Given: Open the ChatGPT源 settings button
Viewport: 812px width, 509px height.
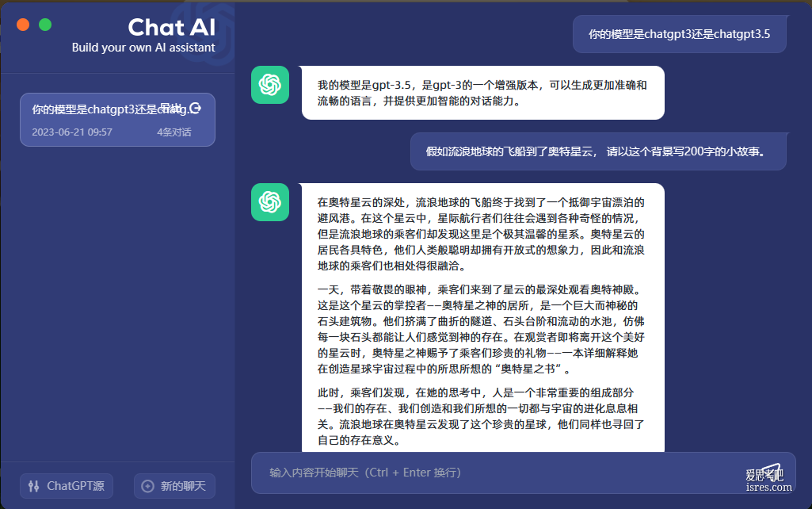Looking at the screenshot, I should pyautogui.click(x=67, y=486).
